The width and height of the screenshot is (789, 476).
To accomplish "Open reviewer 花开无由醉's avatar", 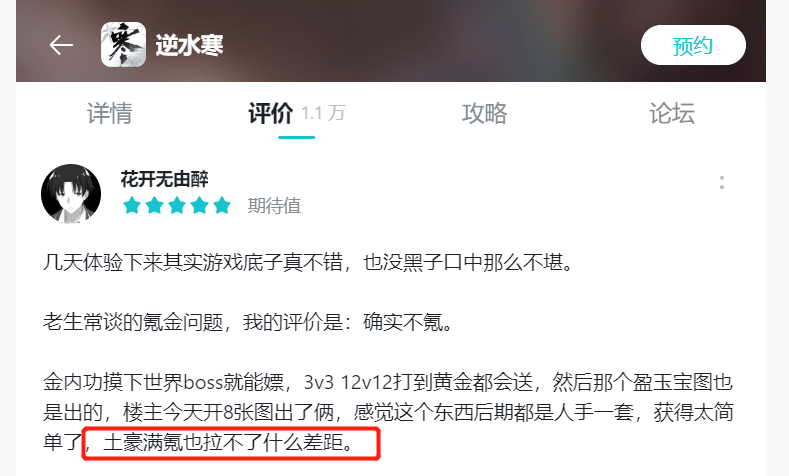I will click(71, 194).
